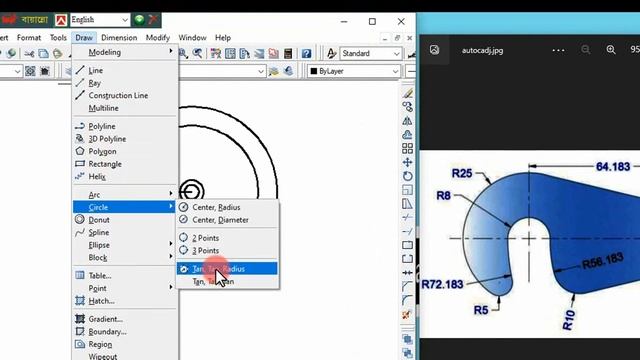Choose Spline from Draw menu
640x360 pixels.
[x=125, y=232]
